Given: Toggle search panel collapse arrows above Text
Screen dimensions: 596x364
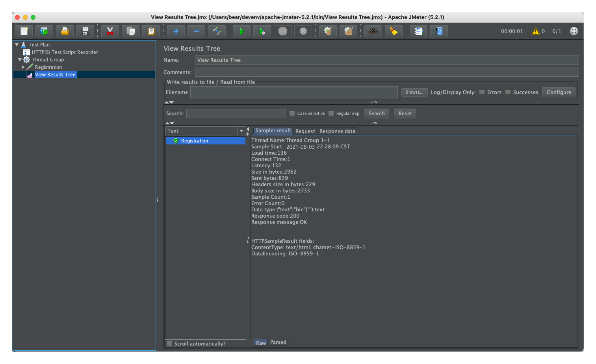Looking at the screenshot, I should tap(169, 123).
